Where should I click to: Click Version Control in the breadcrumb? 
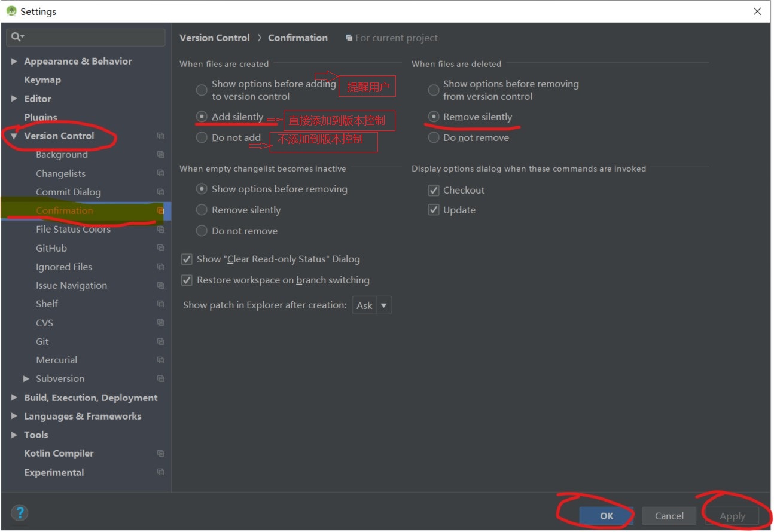(215, 38)
